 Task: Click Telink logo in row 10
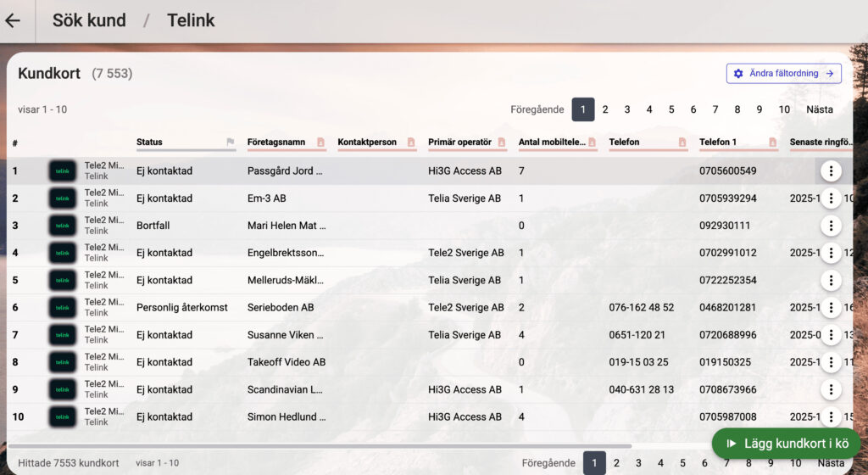click(x=62, y=416)
